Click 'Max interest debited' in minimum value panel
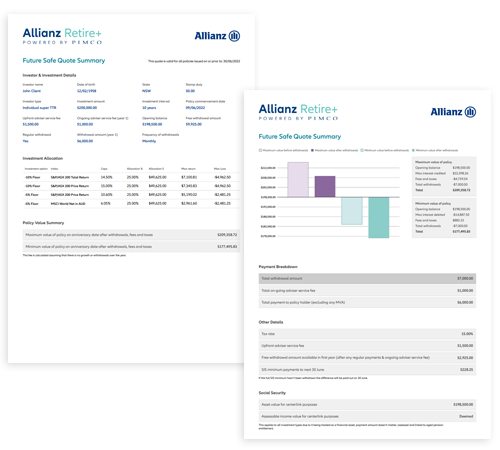 430,215
